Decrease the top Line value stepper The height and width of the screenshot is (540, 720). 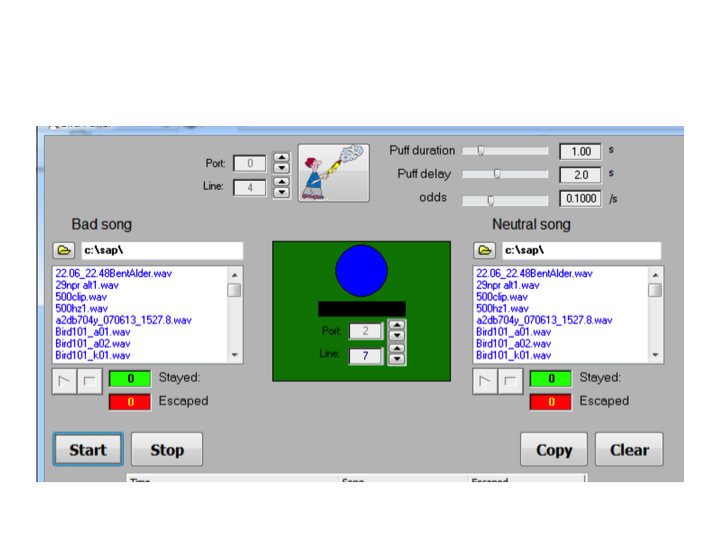pyautogui.click(x=281, y=192)
